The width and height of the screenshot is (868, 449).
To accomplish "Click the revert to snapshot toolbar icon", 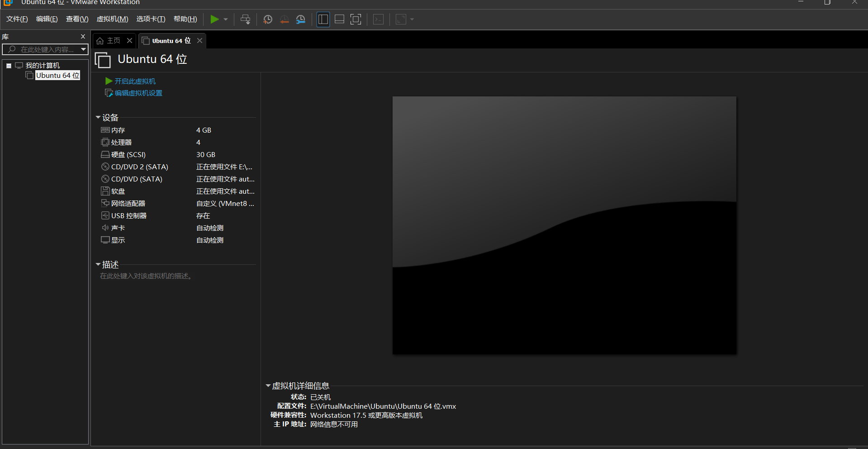I will [x=284, y=19].
